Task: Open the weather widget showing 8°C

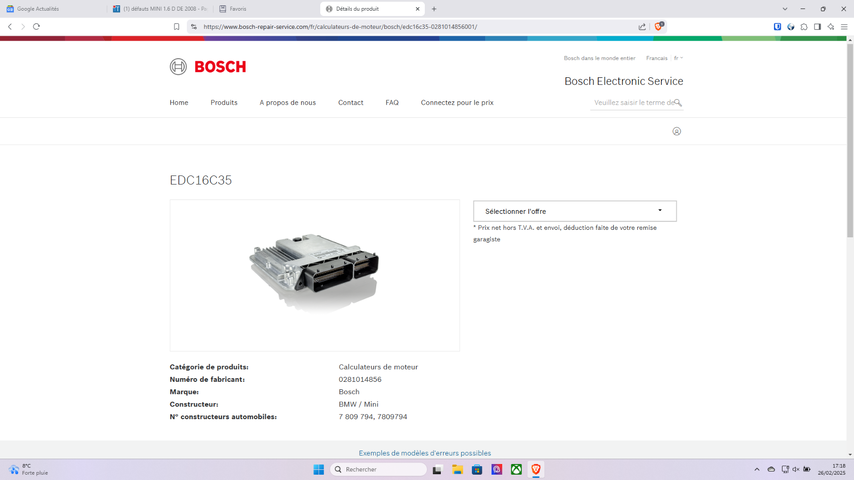Action: point(29,469)
